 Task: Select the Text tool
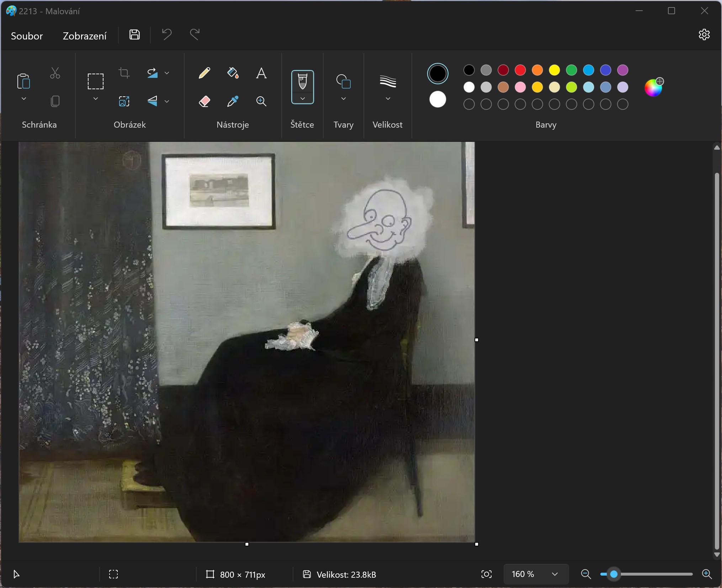click(x=261, y=73)
